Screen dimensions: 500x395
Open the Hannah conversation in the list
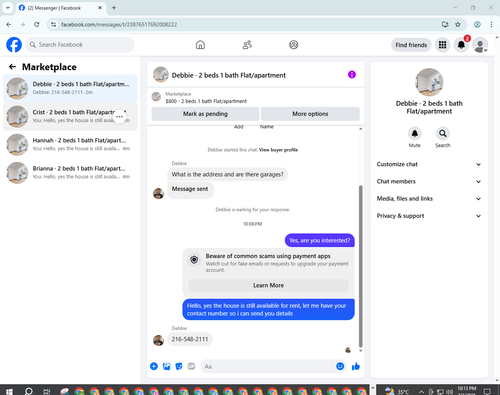point(70,144)
